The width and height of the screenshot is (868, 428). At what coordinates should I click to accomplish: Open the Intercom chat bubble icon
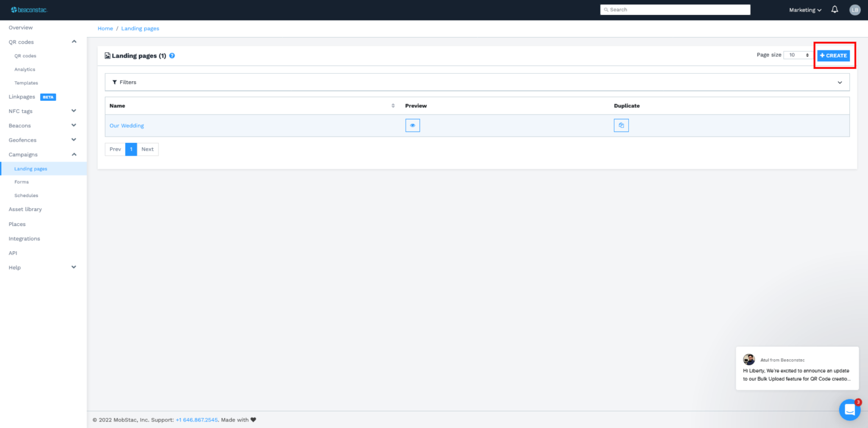849,410
